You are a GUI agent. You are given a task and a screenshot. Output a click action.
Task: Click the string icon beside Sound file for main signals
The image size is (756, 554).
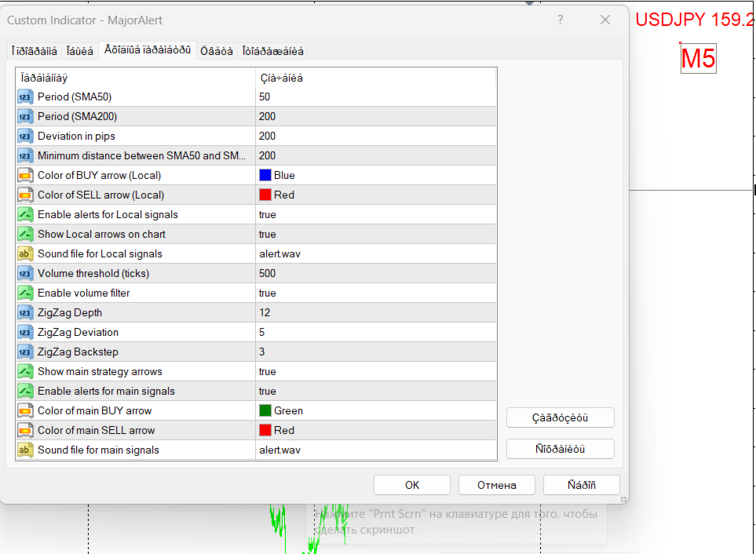(x=25, y=450)
